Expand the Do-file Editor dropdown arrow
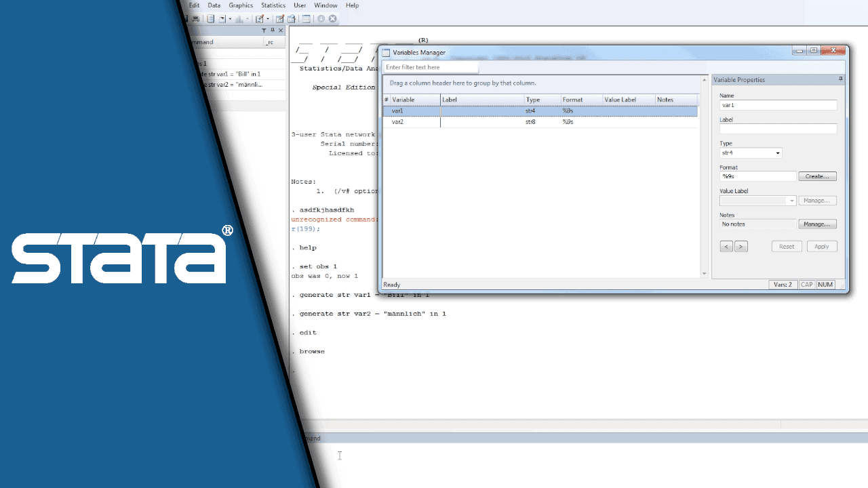The height and width of the screenshot is (488, 868). coord(268,19)
